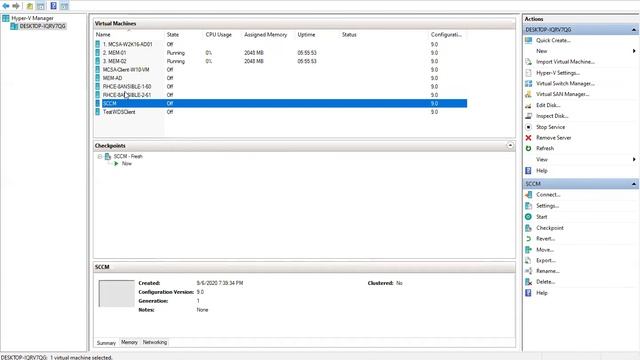Select the Now checkpoint item
640x360 pixels.
pos(127,163)
